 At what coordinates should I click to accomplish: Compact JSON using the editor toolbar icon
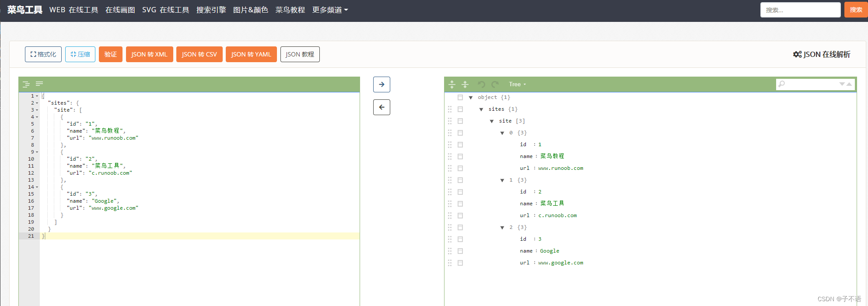(x=39, y=84)
